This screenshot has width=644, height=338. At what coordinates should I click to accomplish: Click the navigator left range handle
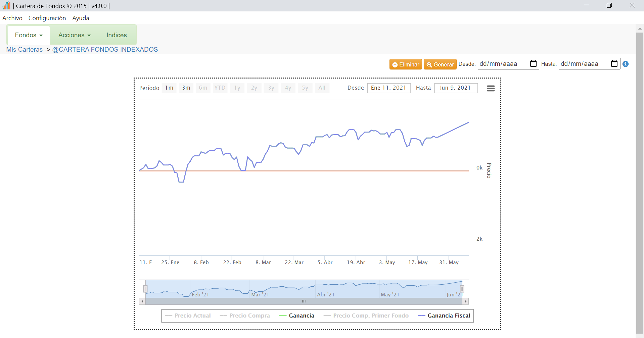145,289
